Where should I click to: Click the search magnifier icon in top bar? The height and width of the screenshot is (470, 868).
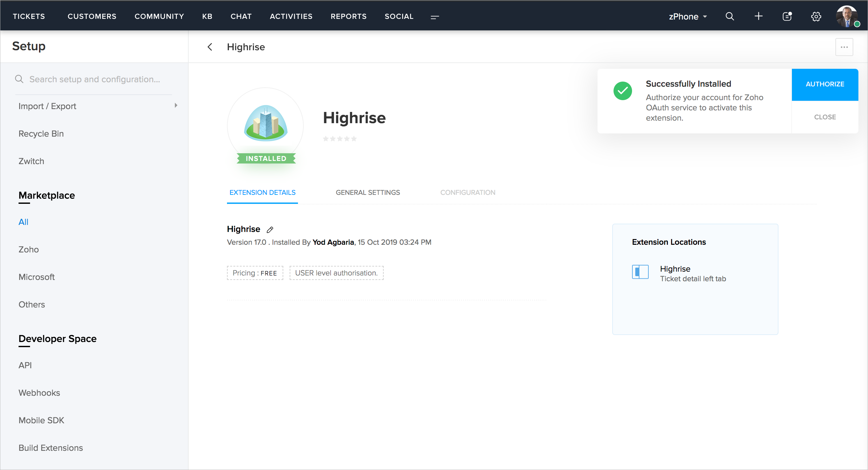(x=730, y=16)
